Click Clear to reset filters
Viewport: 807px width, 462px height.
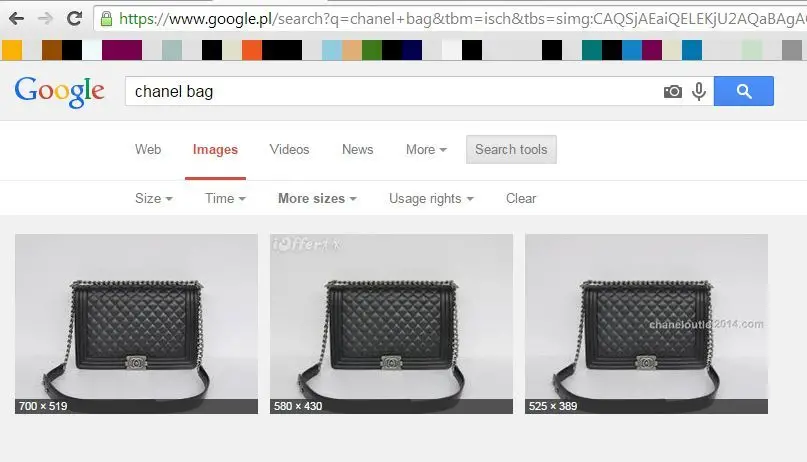click(521, 198)
